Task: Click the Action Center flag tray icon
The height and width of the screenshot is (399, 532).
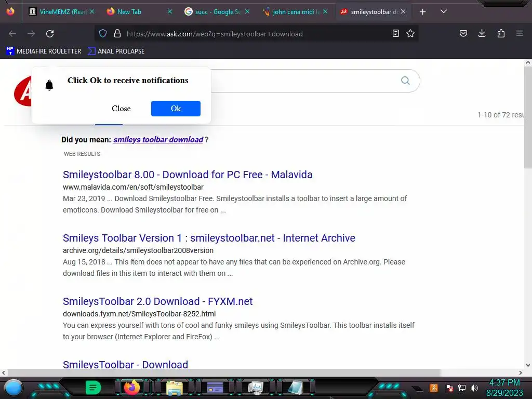Action: tap(449, 388)
